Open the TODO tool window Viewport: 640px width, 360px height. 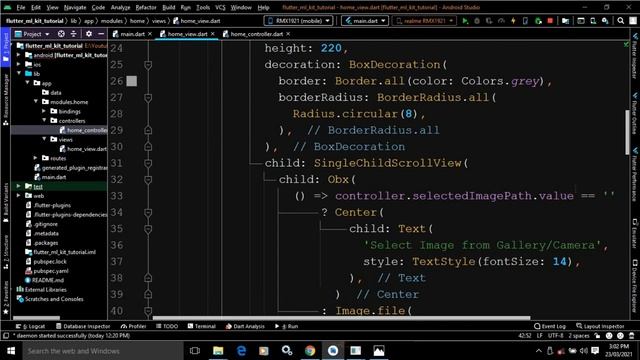167,326
